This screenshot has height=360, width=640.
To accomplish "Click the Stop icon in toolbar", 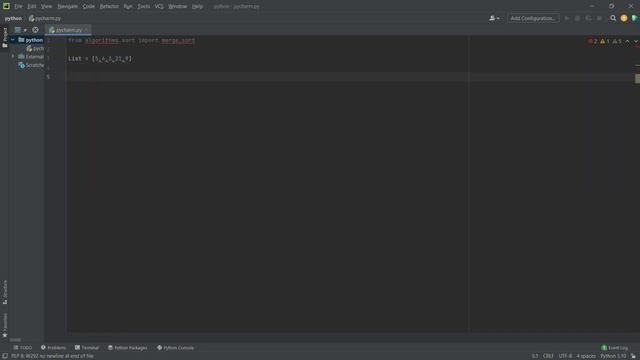I will coord(599,18).
